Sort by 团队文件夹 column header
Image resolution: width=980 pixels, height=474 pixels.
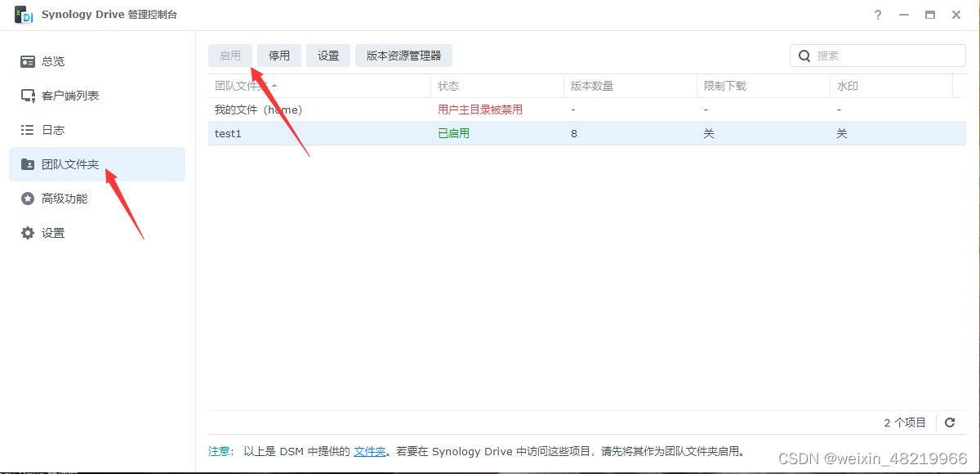[319, 86]
